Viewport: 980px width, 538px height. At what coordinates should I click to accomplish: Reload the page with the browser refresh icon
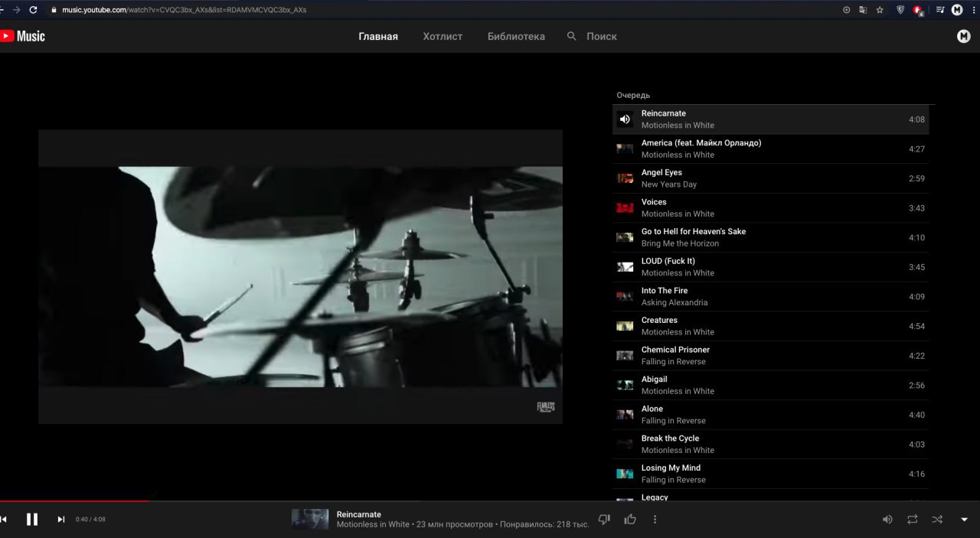(33, 10)
